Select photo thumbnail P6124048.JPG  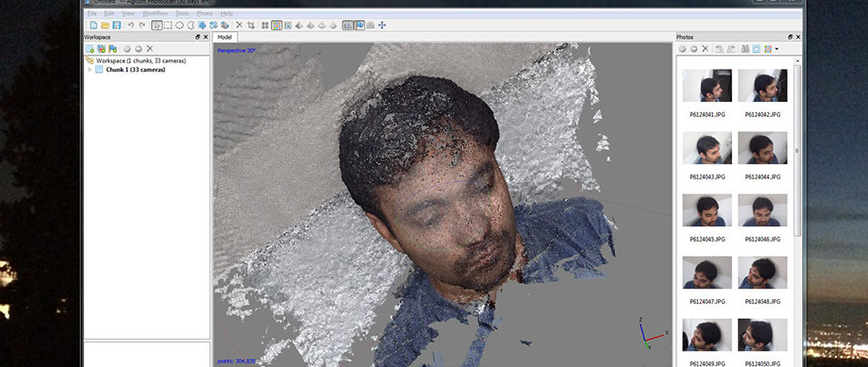coord(762,273)
